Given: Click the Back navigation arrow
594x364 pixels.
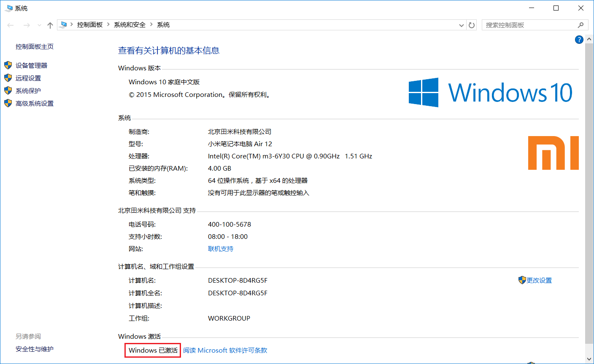Looking at the screenshot, I should point(11,25).
